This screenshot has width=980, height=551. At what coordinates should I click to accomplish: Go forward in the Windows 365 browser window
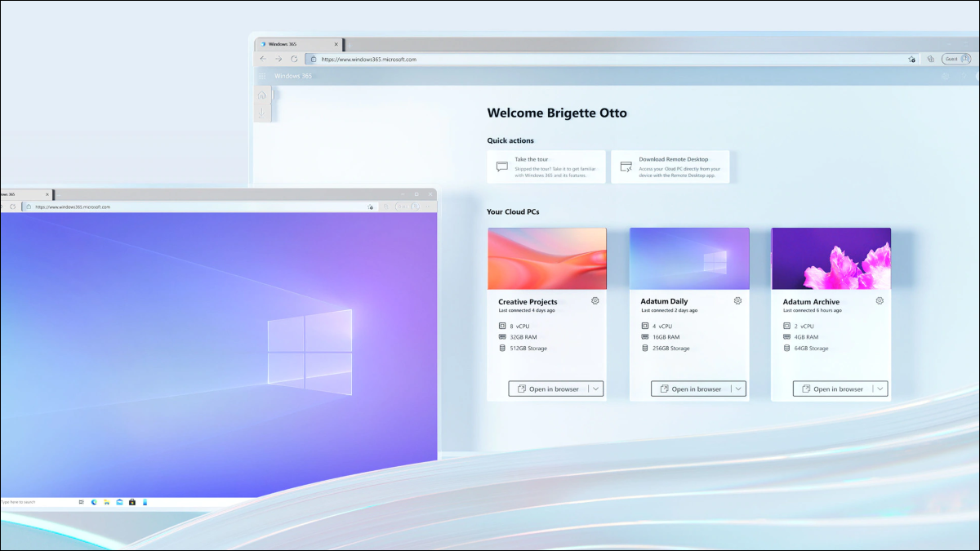pyautogui.click(x=278, y=59)
